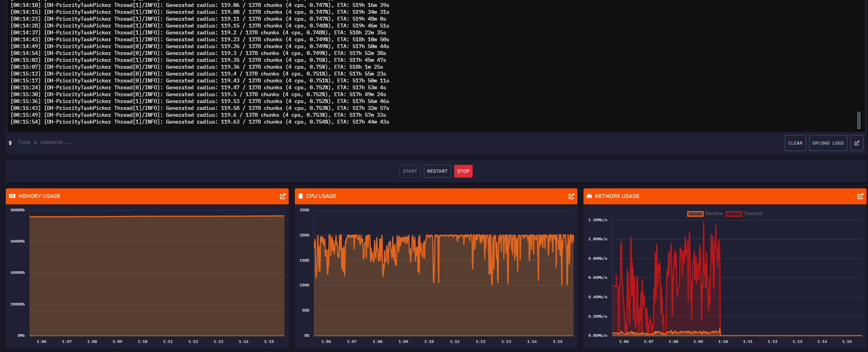Image resolution: width=868 pixels, height=352 pixels.
Task: Click the Transmit legend label
Action: (753, 214)
